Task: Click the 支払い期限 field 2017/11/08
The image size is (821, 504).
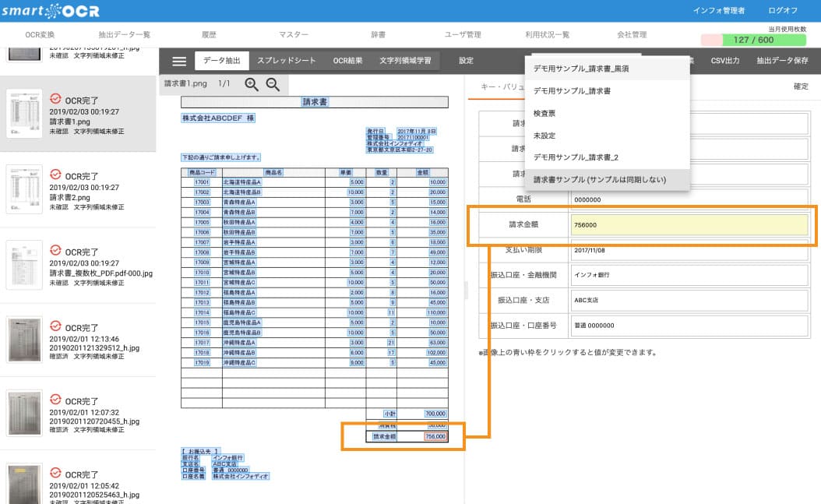Action: pos(689,250)
